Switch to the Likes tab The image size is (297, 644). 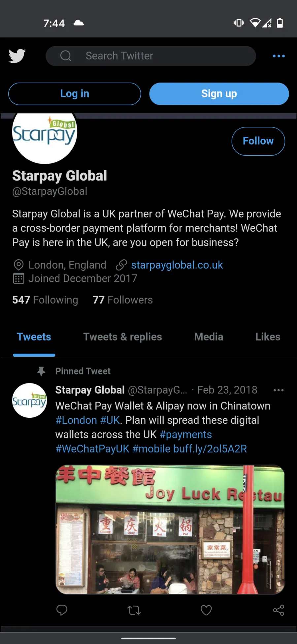click(268, 337)
